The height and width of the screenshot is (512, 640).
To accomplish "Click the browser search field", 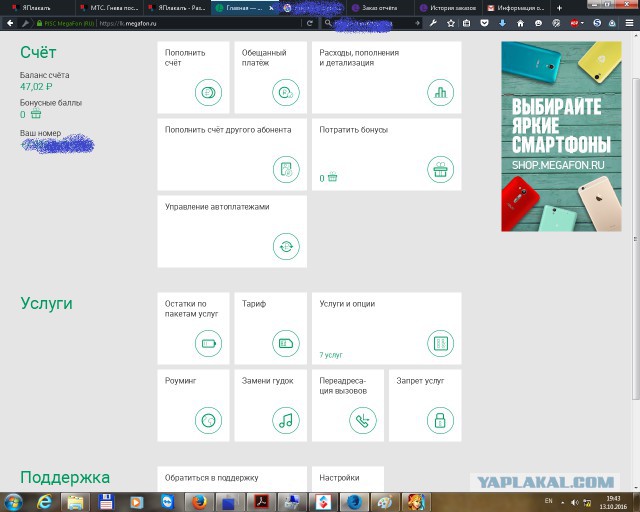I will pos(371,23).
